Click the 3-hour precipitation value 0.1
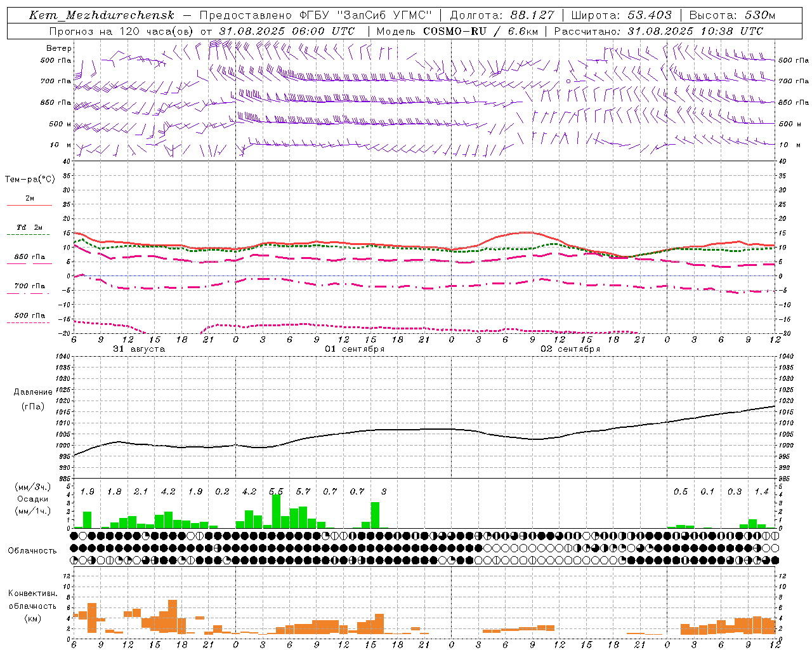The height and width of the screenshot is (650, 812). [707, 492]
